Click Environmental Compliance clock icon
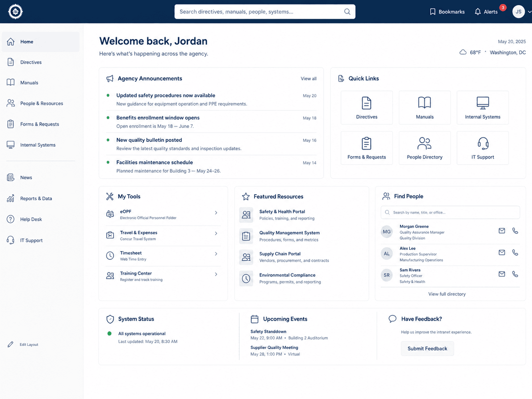The width and height of the screenshot is (532, 399). click(x=246, y=278)
